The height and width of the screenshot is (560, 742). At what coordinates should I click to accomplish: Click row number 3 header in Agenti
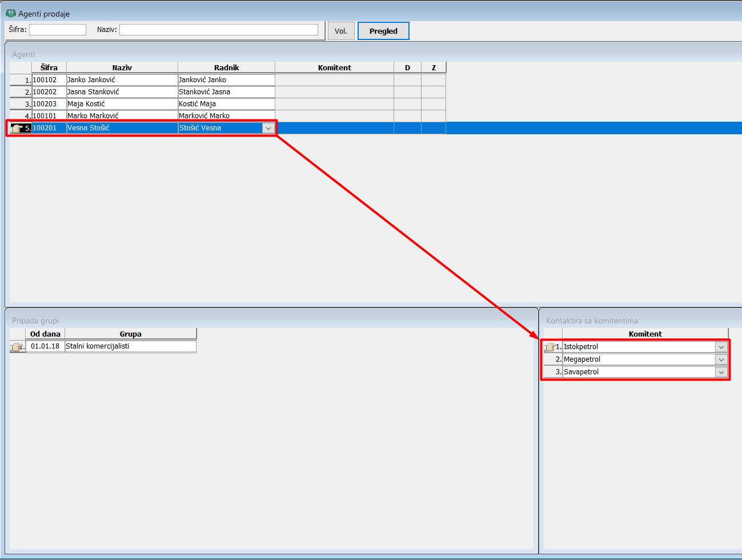tap(21, 104)
